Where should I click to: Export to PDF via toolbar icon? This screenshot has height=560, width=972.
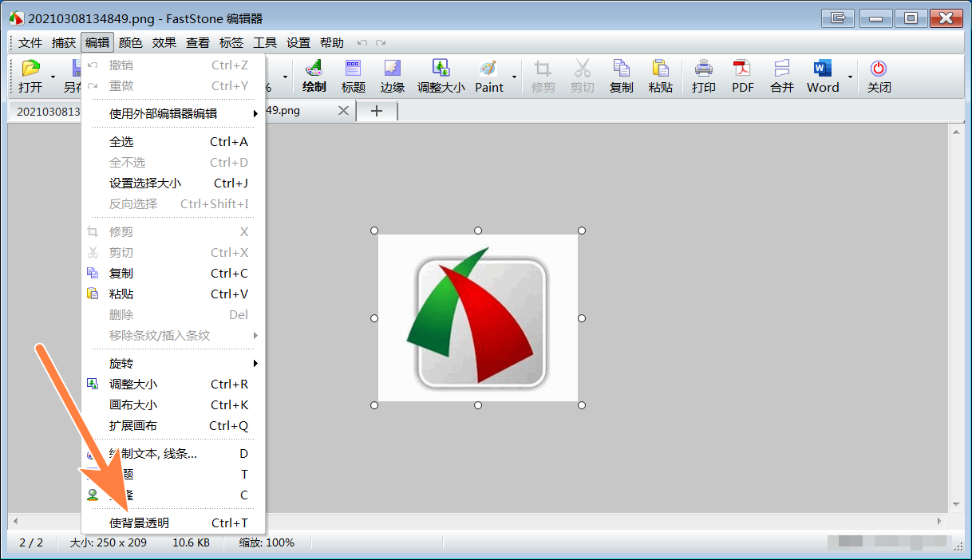click(x=743, y=77)
